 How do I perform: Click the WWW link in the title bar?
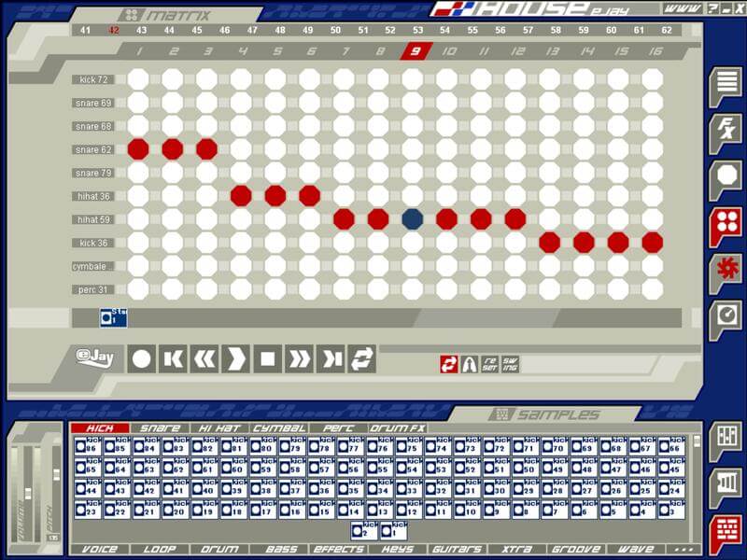pos(679,8)
